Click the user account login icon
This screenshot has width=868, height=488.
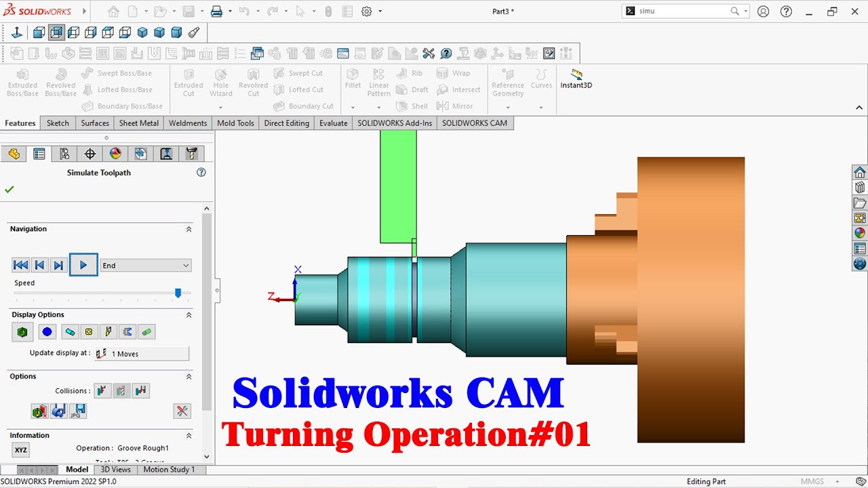point(764,12)
